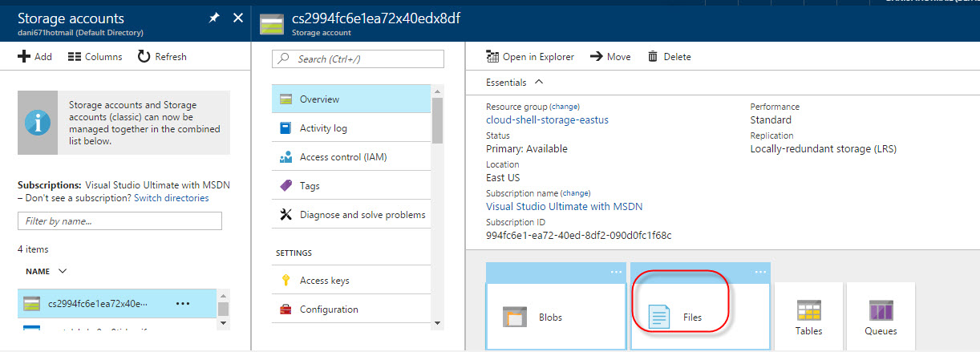Image resolution: width=980 pixels, height=352 pixels.
Task: Add a new storage account
Action: tap(35, 57)
